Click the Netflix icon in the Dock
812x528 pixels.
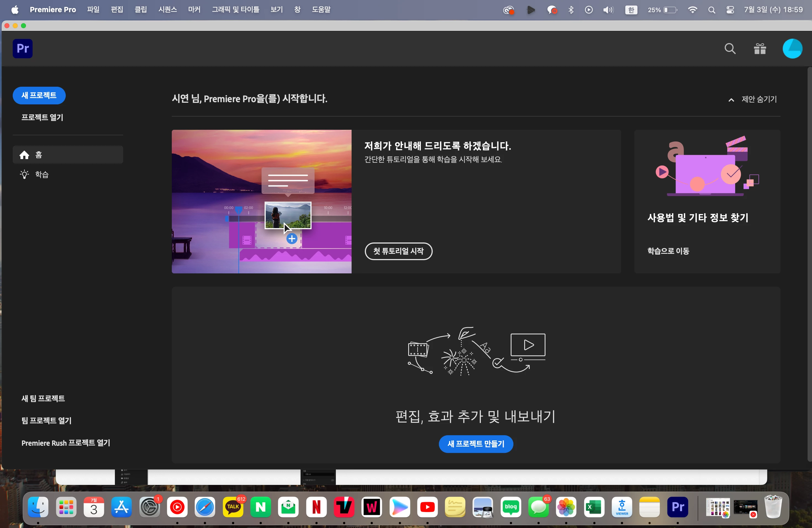click(x=316, y=507)
